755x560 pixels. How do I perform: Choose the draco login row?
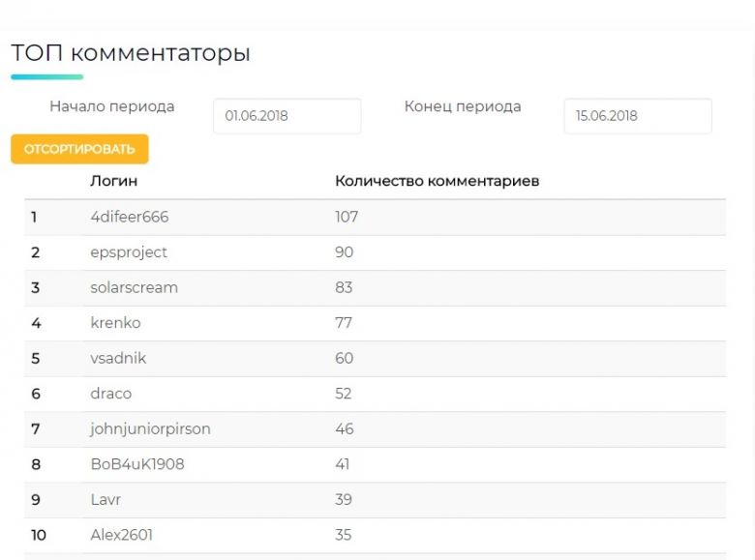pyautogui.click(x=376, y=394)
